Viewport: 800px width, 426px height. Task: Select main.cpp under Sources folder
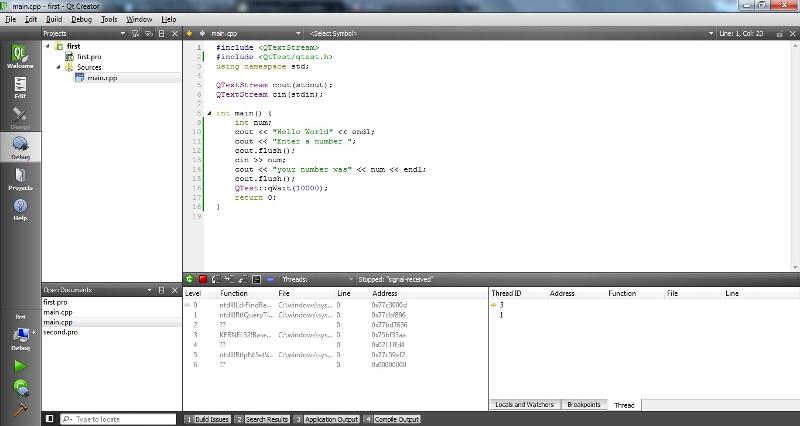pos(102,78)
